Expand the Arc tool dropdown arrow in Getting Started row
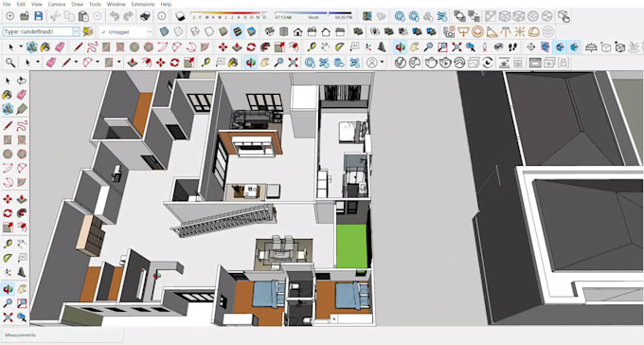644x345 pixels. [x=98, y=63]
